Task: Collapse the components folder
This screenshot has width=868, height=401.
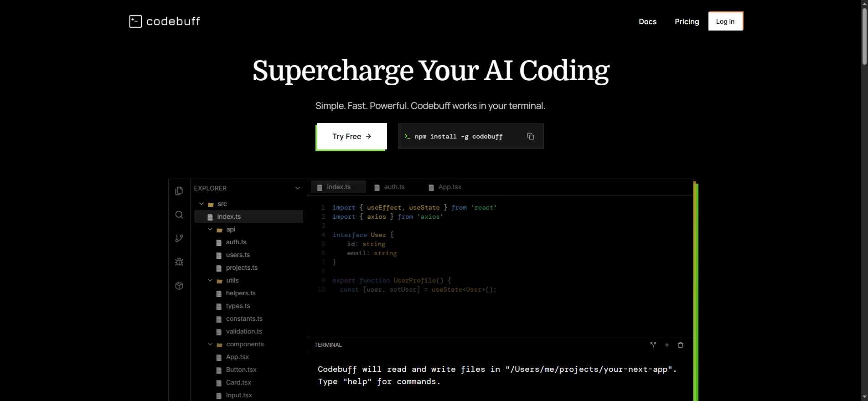Action: (210, 344)
